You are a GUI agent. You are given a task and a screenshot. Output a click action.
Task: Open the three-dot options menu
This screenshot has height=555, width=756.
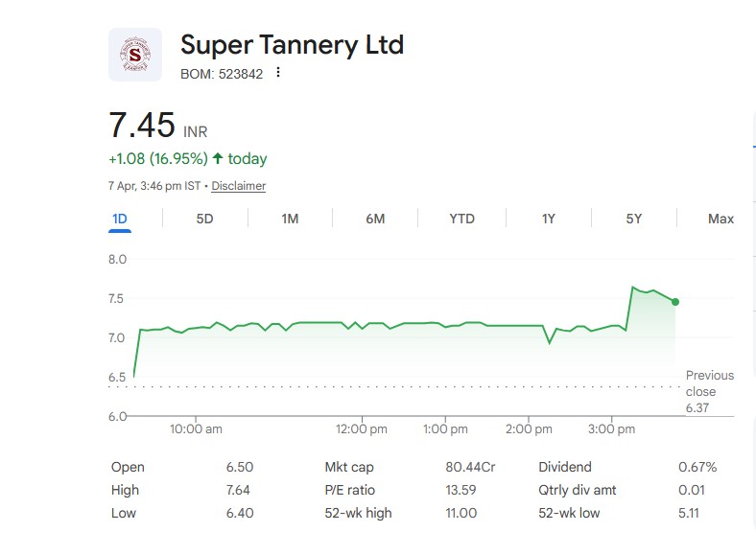tap(278, 73)
